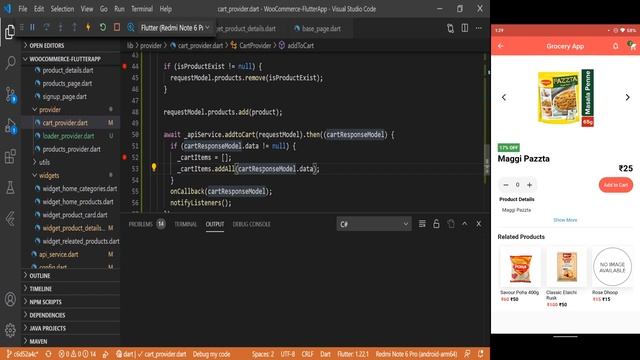Open the Selection menu

(62, 9)
